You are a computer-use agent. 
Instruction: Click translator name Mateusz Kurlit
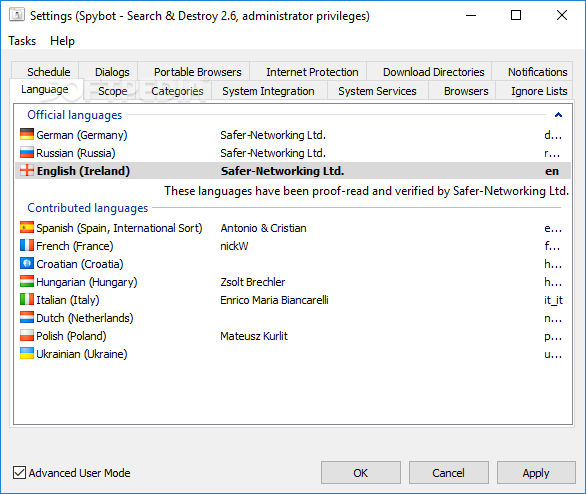coord(254,336)
